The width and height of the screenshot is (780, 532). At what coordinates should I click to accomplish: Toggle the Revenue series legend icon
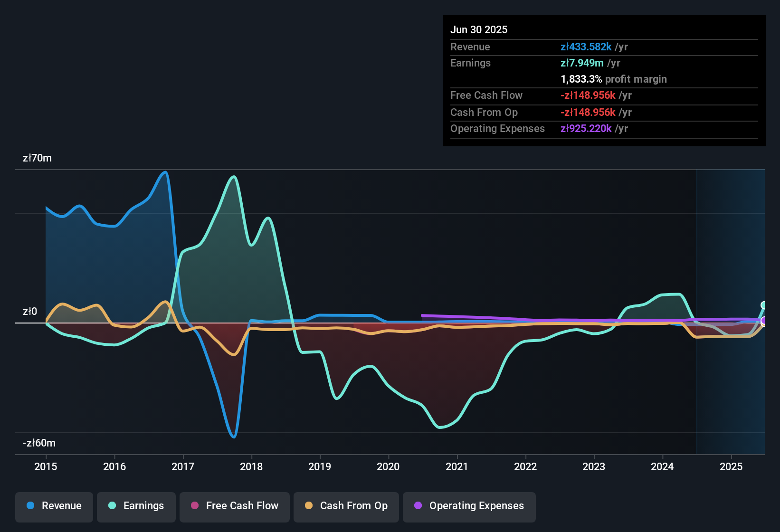(30, 506)
